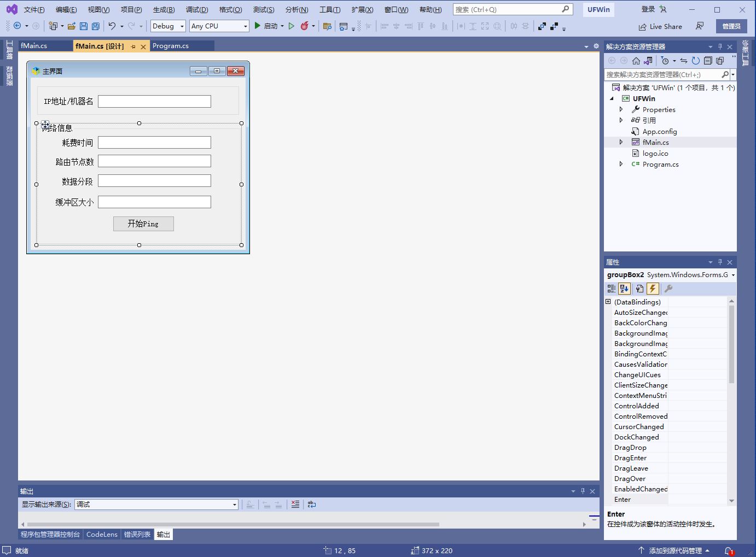
Task: Click the Property Pages icon in Properties panel
Action: pyautogui.click(x=668, y=289)
